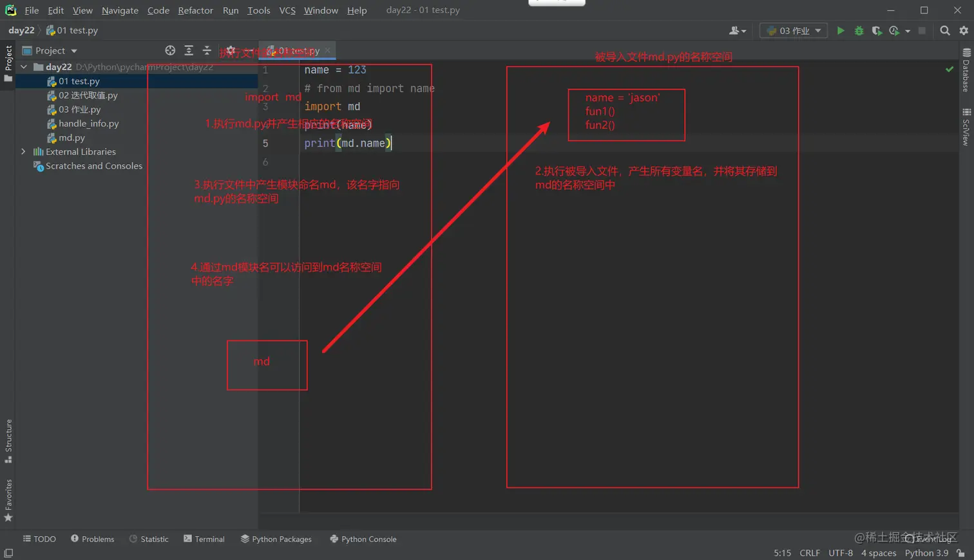974x560 pixels.
Task: Change line separator CRLF in status bar
Action: [810, 553]
